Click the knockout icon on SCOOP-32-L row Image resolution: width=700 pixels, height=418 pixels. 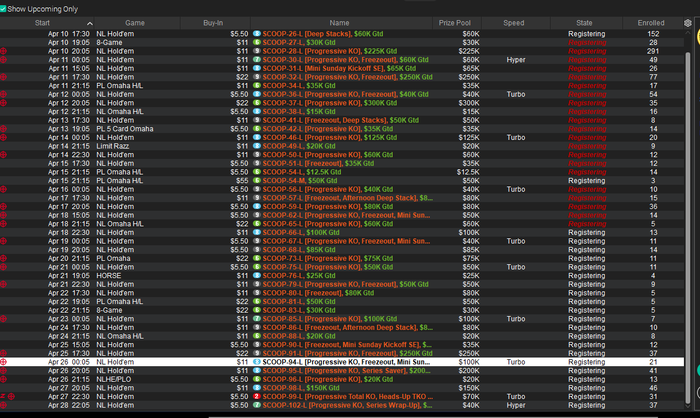click(x=3, y=77)
